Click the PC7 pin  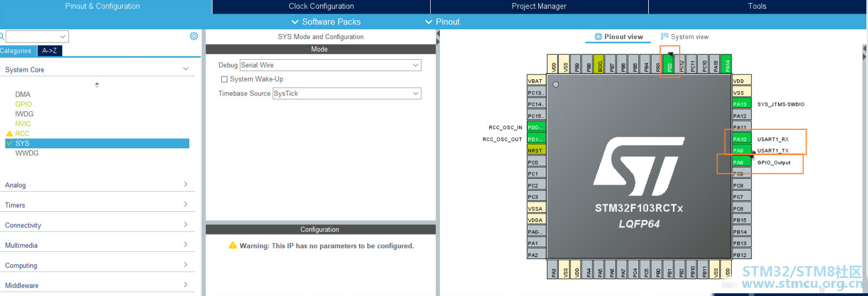coord(742,197)
